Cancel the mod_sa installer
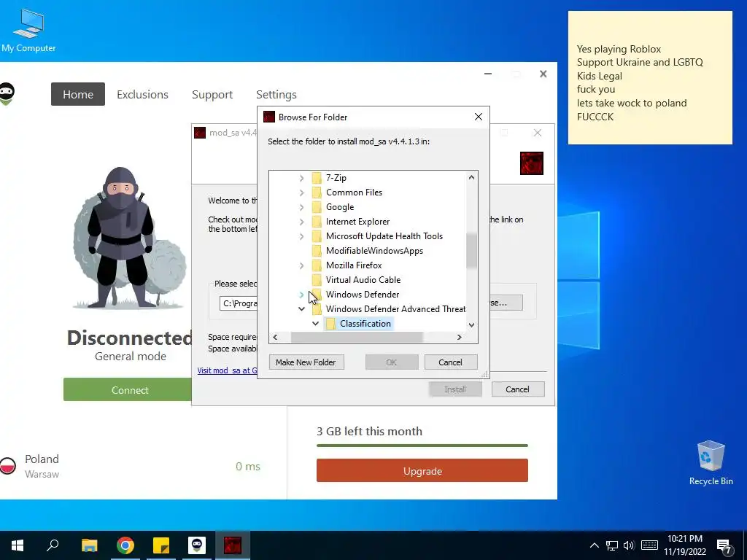This screenshot has width=747, height=560. 517,389
